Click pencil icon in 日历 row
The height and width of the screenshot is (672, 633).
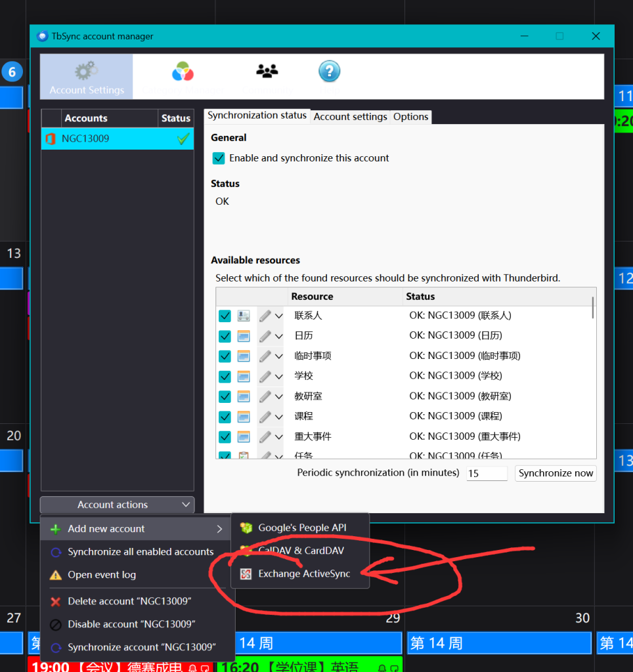tap(265, 336)
